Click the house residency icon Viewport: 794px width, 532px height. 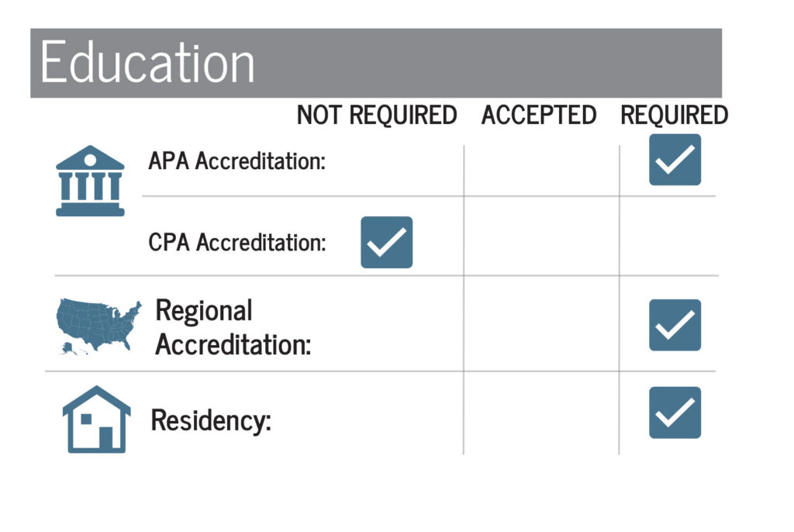coord(97,419)
